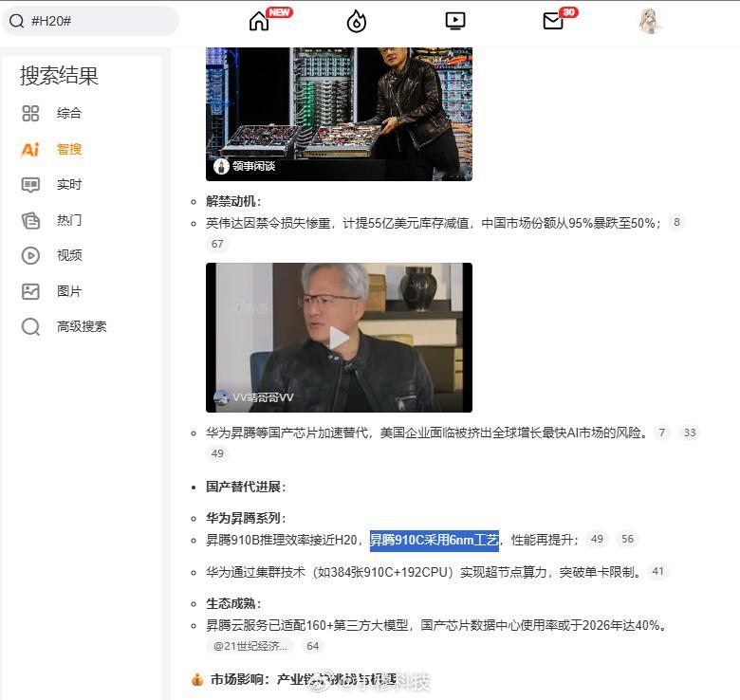Click the 领事闲谈 author name

(x=253, y=166)
